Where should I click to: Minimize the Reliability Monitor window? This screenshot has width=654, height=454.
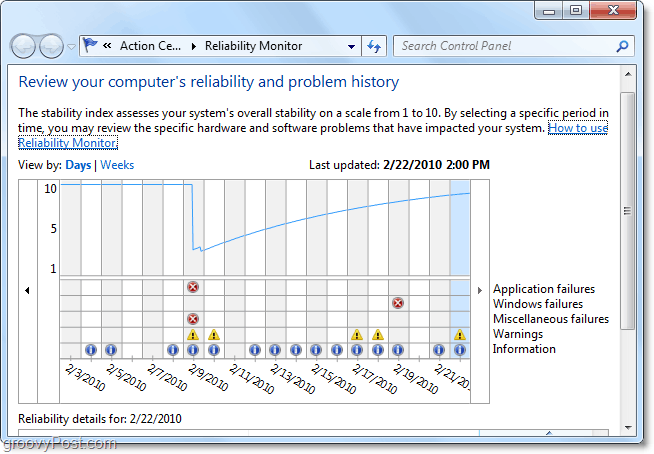[x=549, y=10]
